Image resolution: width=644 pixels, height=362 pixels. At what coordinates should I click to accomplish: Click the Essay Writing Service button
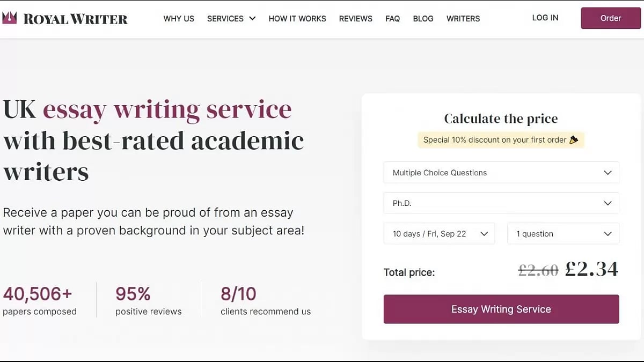(x=501, y=309)
